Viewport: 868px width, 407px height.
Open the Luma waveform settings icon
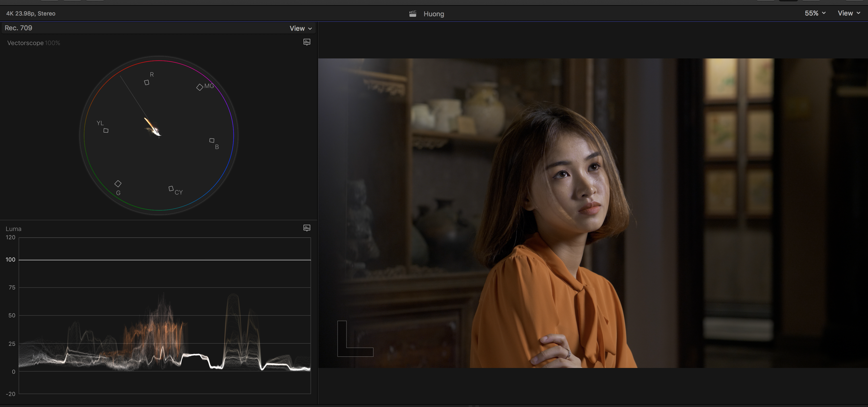click(307, 228)
